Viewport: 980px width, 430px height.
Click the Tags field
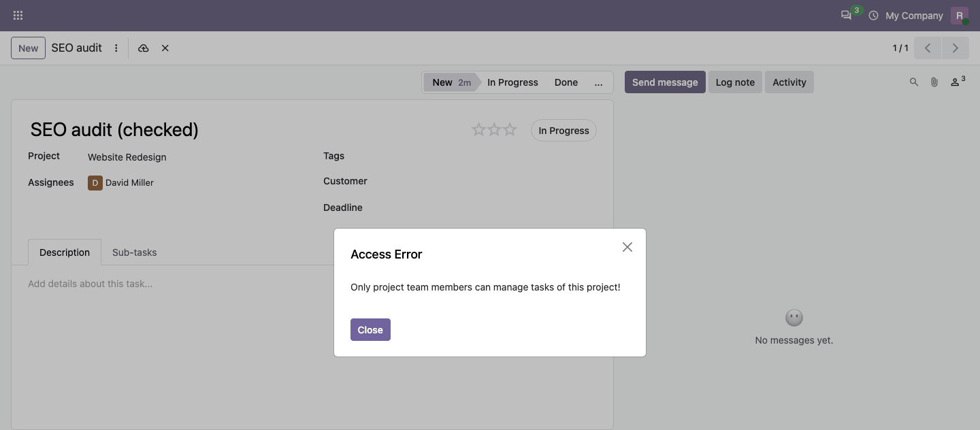tap(489, 156)
